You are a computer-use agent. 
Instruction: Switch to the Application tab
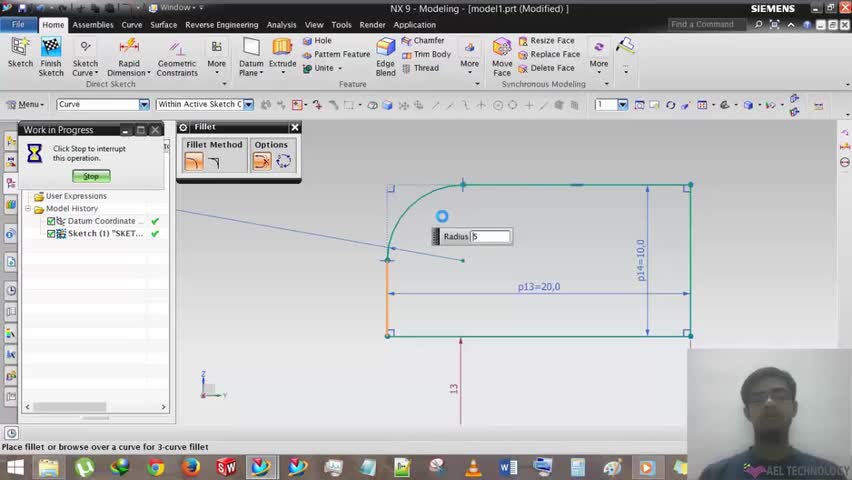click(x=415, y=25)
